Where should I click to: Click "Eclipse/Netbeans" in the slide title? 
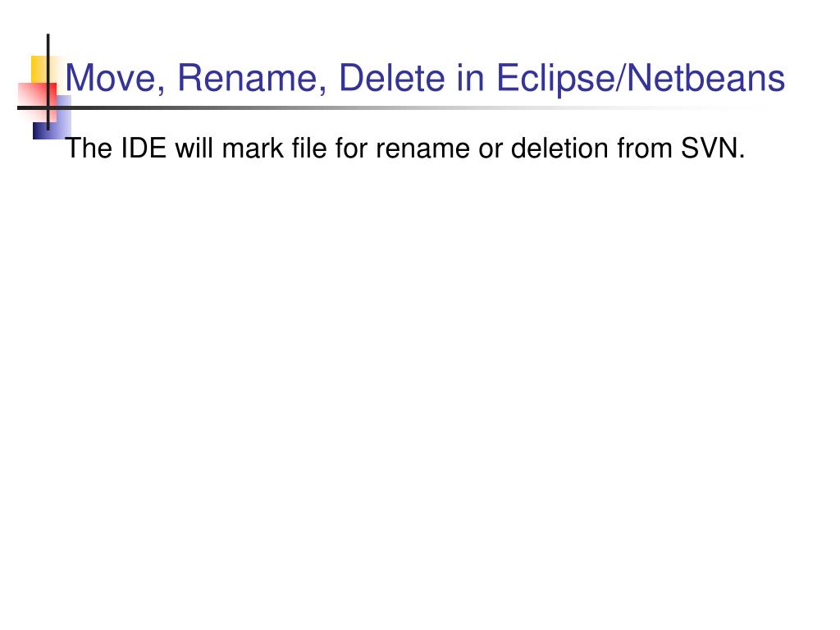[x=641, y=80]
